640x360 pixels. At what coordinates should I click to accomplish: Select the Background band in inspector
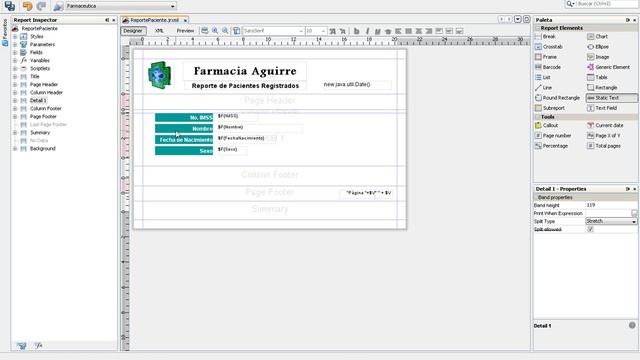(x=42, y=149)
